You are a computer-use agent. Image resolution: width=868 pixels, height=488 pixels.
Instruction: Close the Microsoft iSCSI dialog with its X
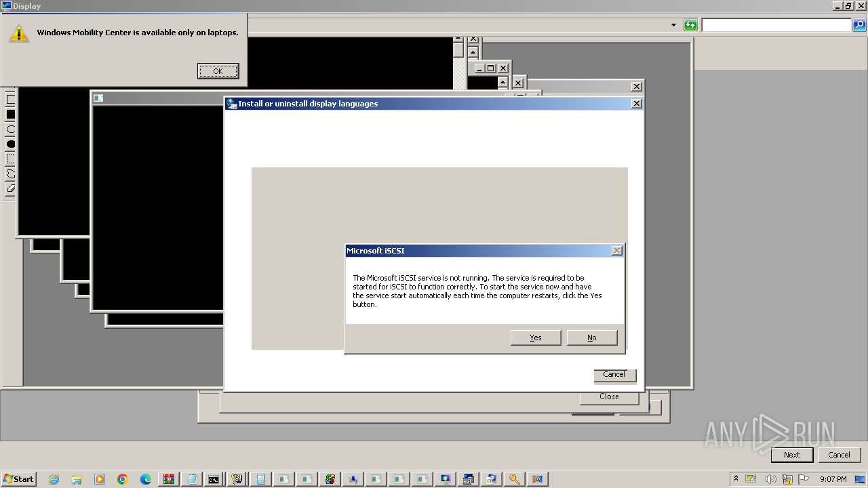[617, 251]
